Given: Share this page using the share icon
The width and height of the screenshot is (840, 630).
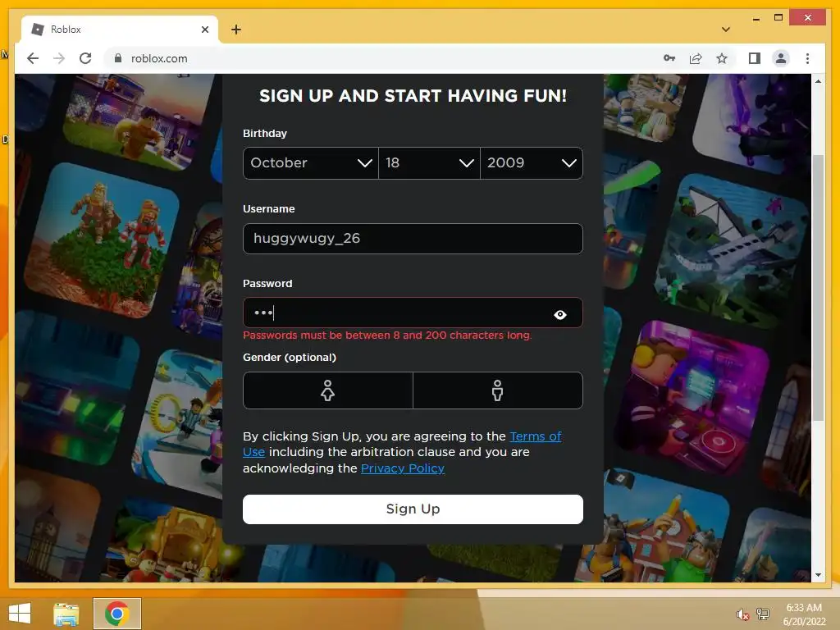Looking at the screenshot, I should [696, 58].
